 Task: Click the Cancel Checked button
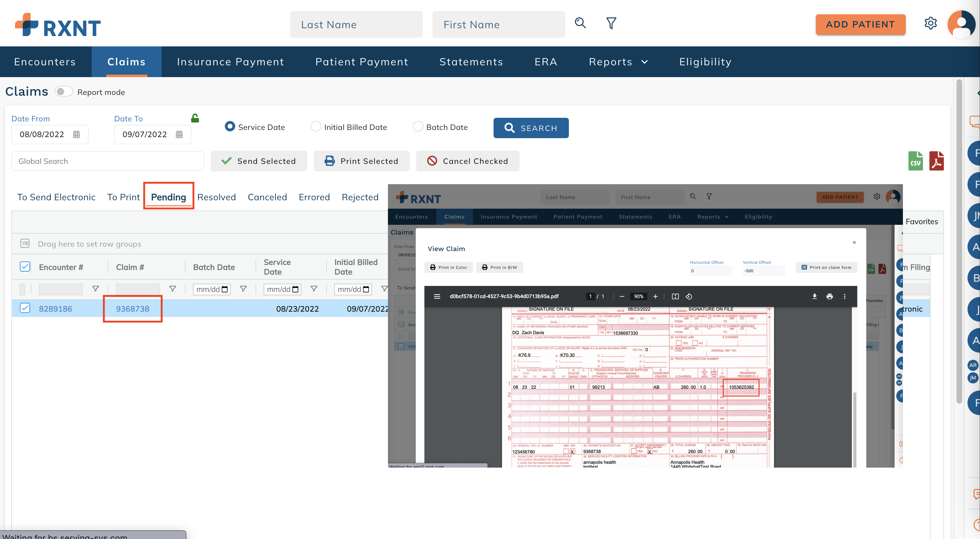point(468,161)
